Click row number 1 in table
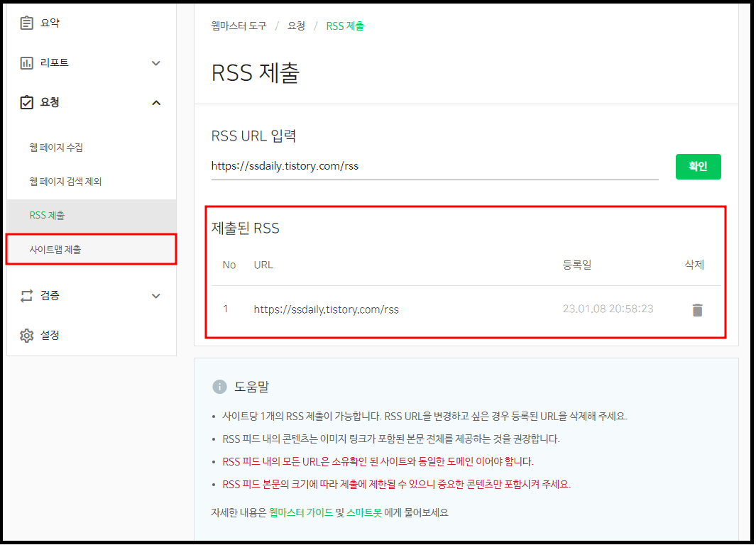This screenshot has width=756, height=545. tap(225, 309)
